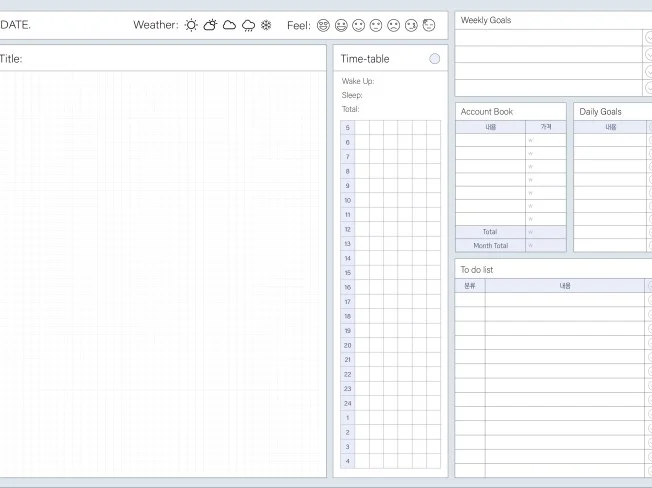Click the Wake Up line
Screen dimensions: 652x488
390,81
